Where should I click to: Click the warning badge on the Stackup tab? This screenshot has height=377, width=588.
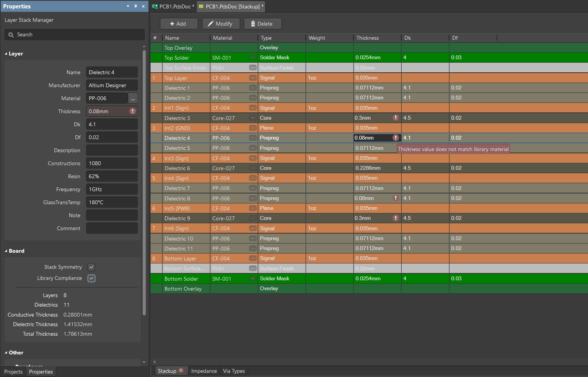(x=182, y=370)
